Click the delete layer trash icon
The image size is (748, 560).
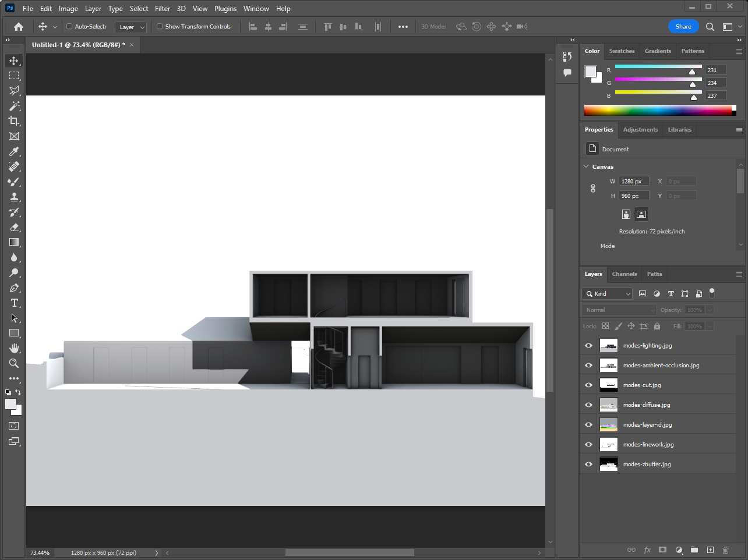click(725, 550)
